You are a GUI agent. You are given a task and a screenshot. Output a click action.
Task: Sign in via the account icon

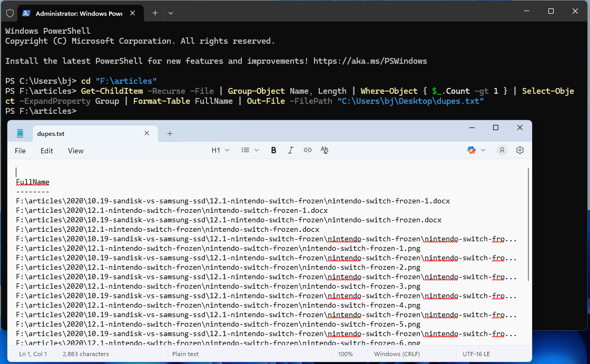[501, 150]
